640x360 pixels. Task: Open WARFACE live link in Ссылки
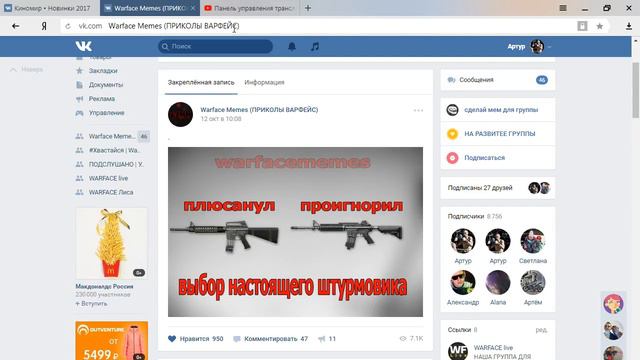[x=493, y=348]
